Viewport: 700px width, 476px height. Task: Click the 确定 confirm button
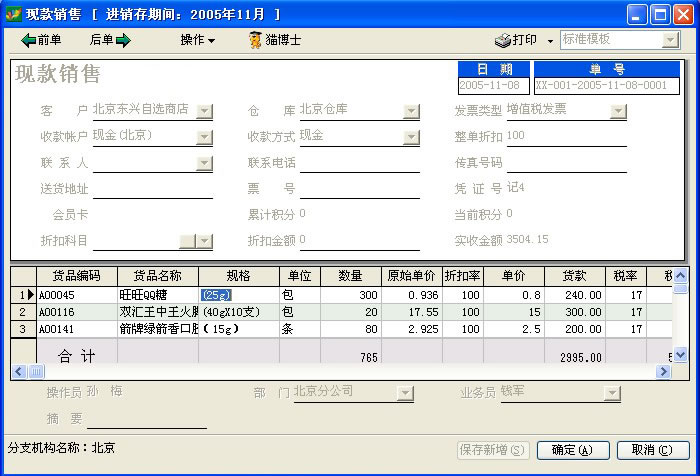572,450
